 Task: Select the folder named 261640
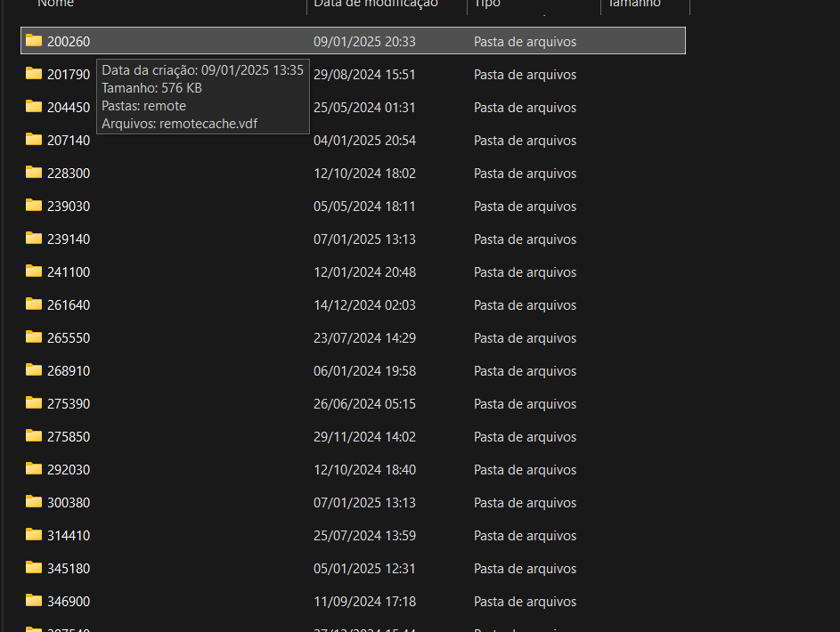pos(69,305)
